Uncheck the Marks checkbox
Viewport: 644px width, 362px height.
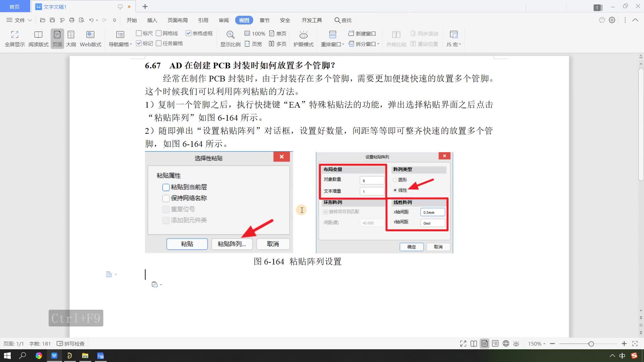[139, 43]
